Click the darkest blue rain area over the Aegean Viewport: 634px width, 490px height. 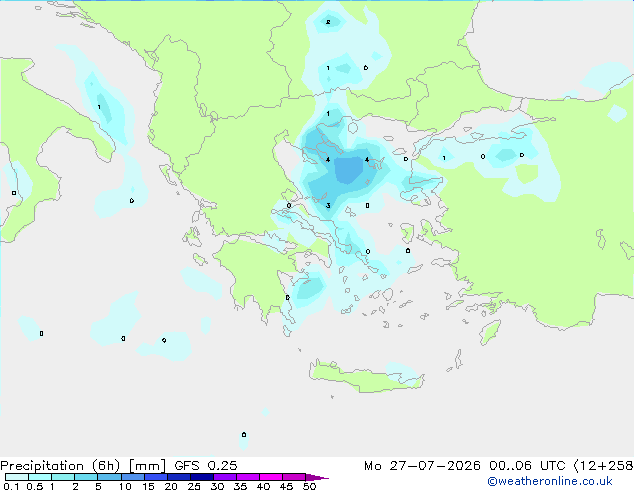[349, 169]
